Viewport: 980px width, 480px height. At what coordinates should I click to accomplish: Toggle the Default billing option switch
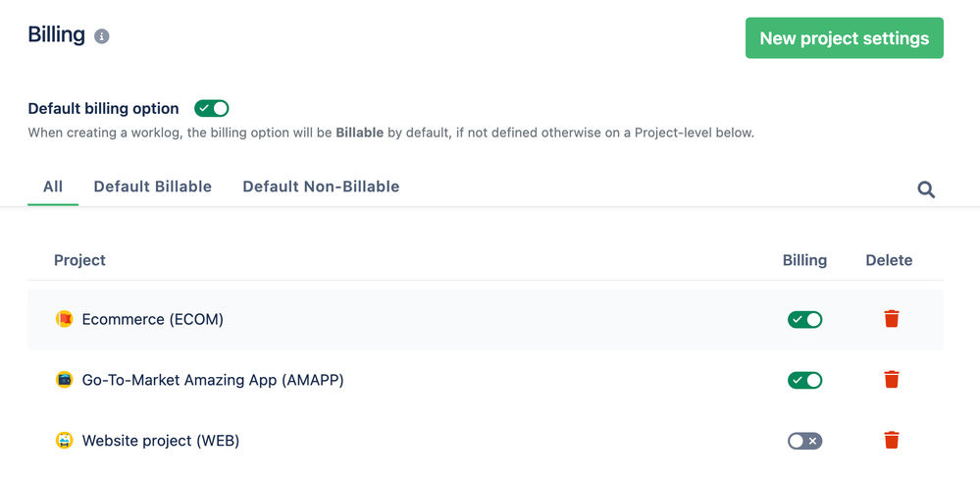coord(211,108)
